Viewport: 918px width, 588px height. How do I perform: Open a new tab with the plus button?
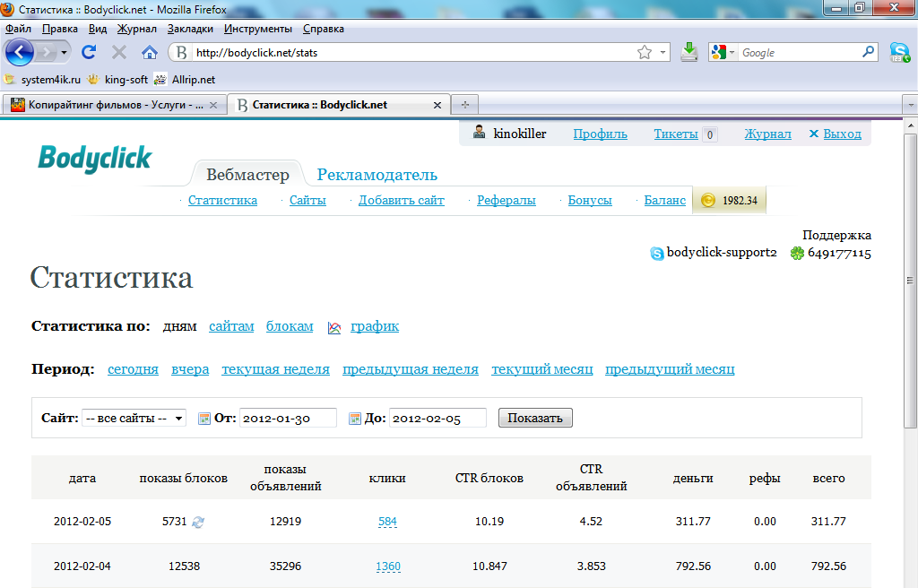tap(465, 105)
